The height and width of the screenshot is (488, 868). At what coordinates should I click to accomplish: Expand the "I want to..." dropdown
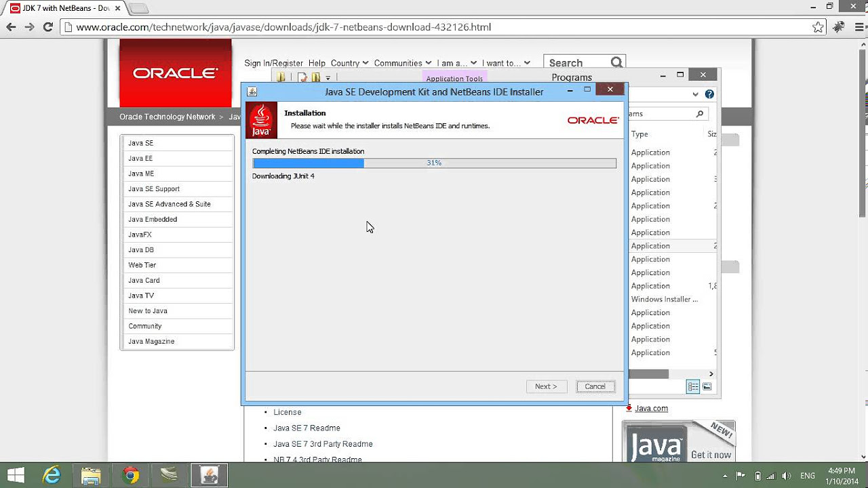coord(506,63)
